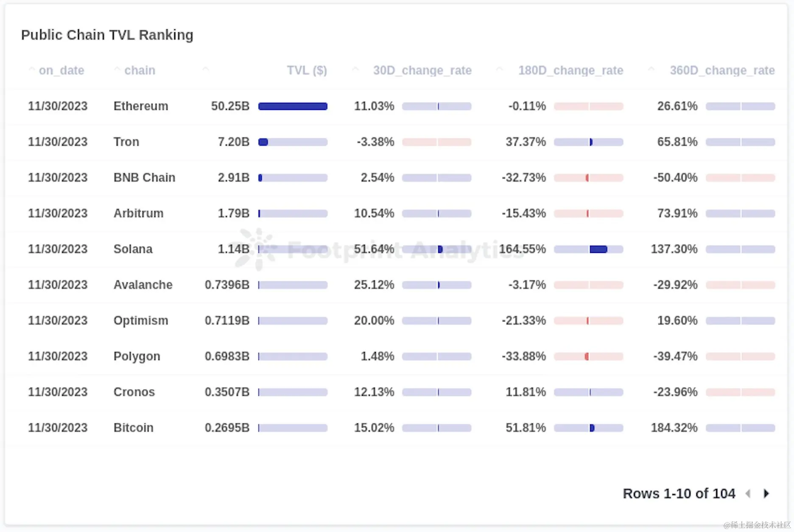Select the Tron chain cell
Viewport: 794px width, 532px height.
coord(126,142)
